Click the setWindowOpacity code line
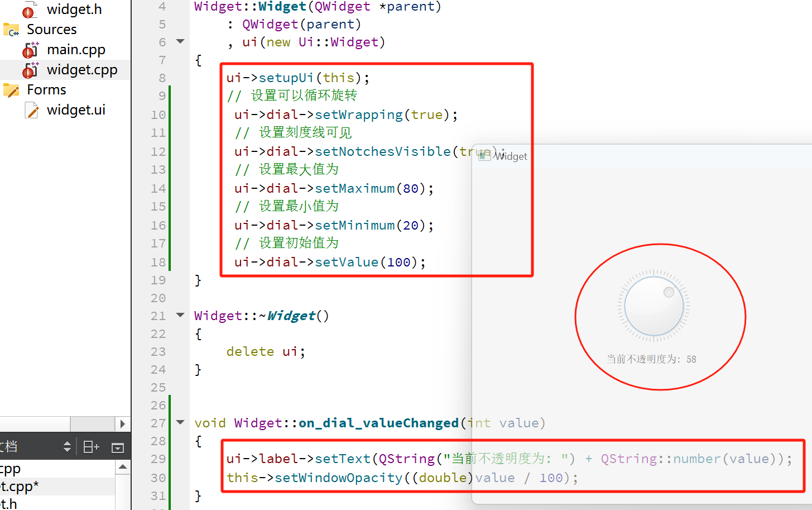The image size is (812, 510). pyautogui.click(x=402, y=478)
